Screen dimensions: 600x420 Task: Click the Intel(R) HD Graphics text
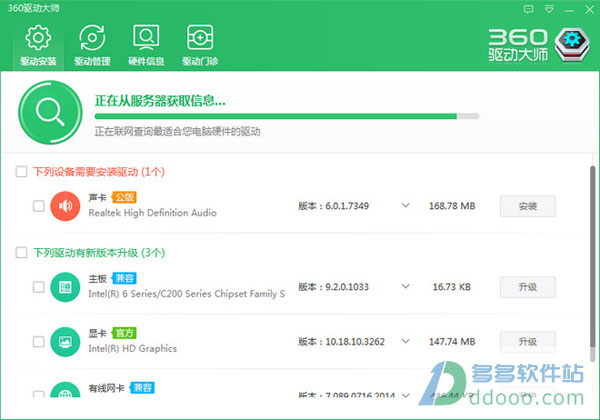(132, 348)
